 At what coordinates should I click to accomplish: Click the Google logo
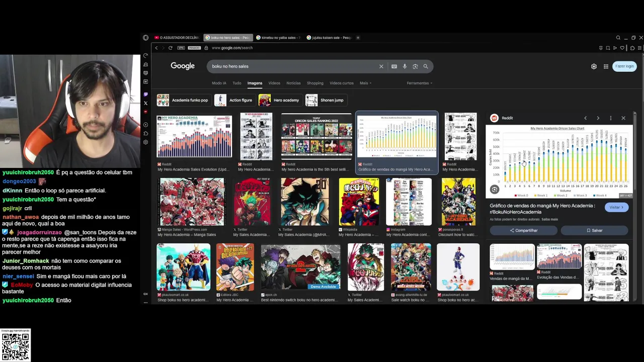(183, 66)
